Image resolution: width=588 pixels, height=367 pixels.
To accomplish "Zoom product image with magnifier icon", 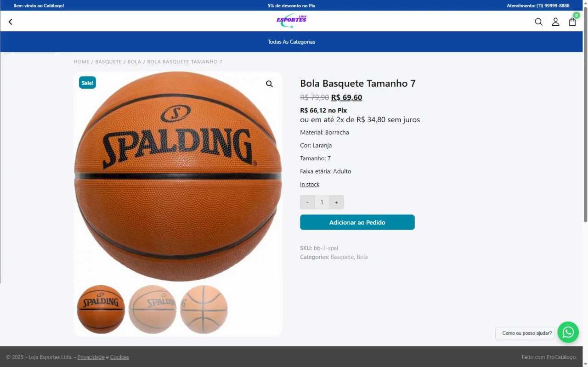I will click(269, 84).
